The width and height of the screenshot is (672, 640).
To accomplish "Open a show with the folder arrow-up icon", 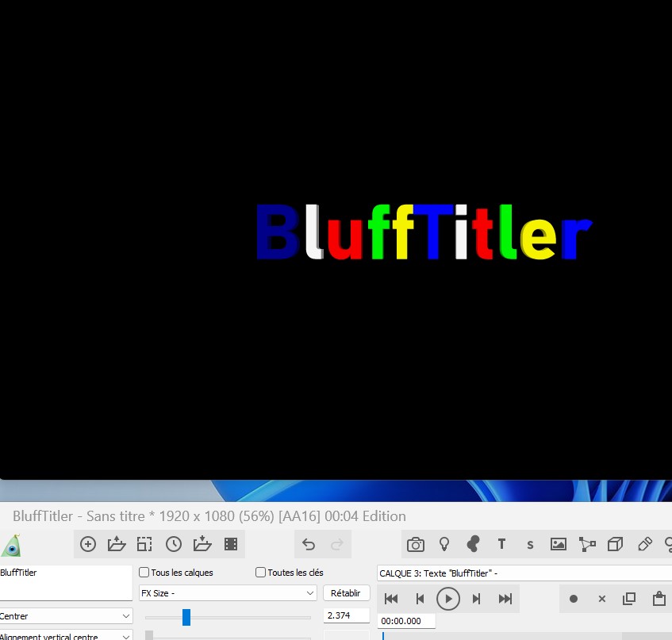I will [117, 544].
